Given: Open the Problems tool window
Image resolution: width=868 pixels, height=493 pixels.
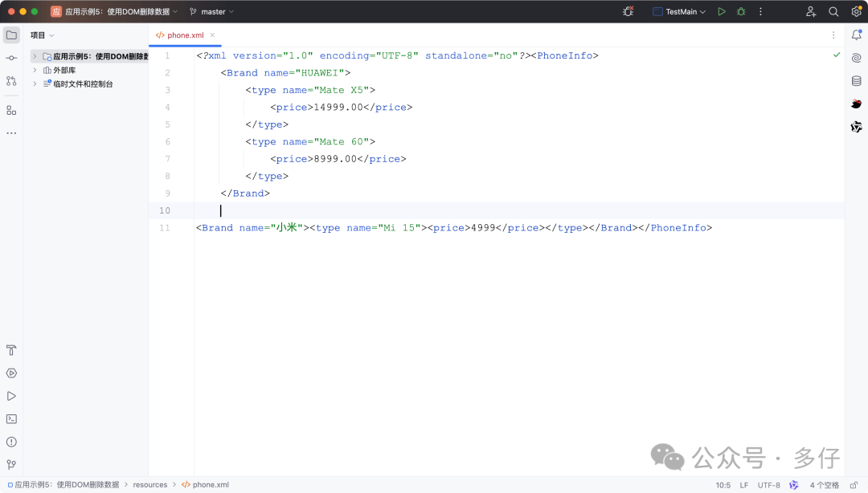Looking at the screenshot, I should 11,442.
